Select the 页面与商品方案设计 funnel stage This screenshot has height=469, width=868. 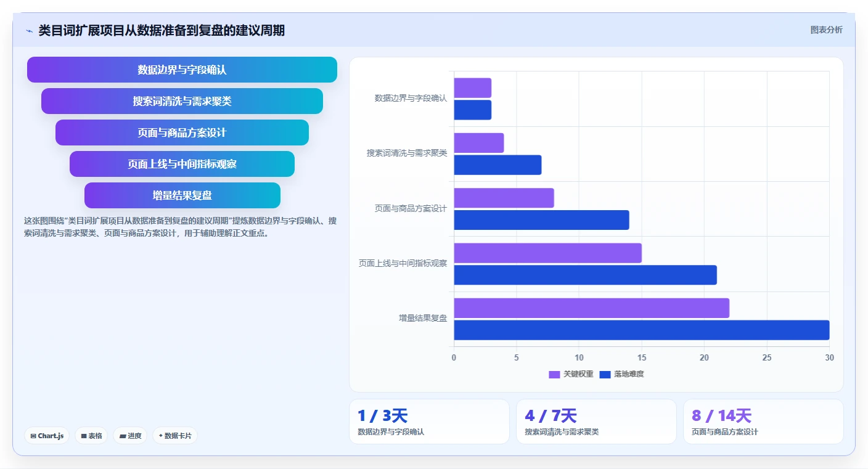pyautogui.click(x=182, y=133)
